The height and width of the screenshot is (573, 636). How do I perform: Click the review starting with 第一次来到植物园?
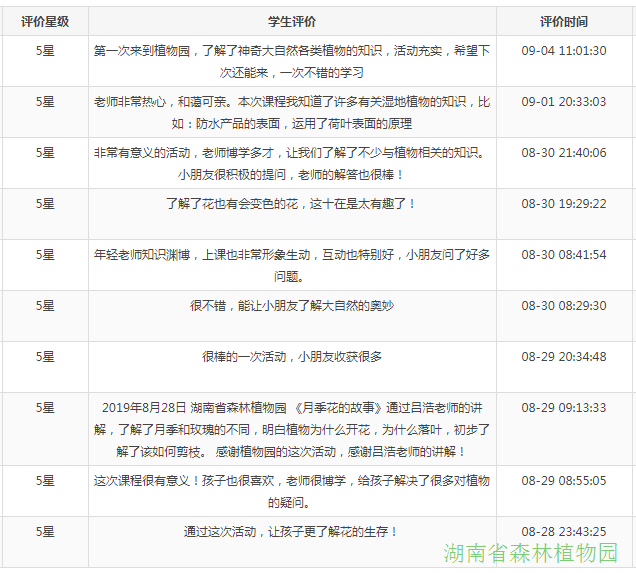tap(292, 61)
